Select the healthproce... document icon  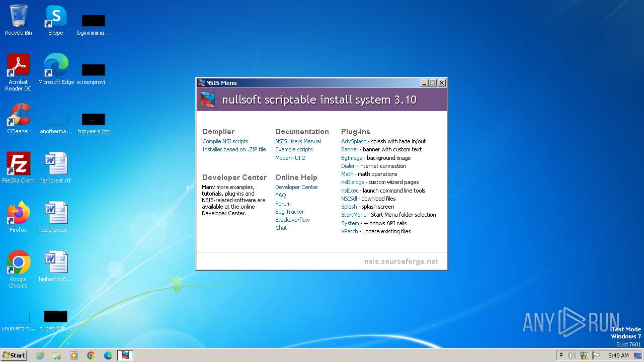[56, 217]
